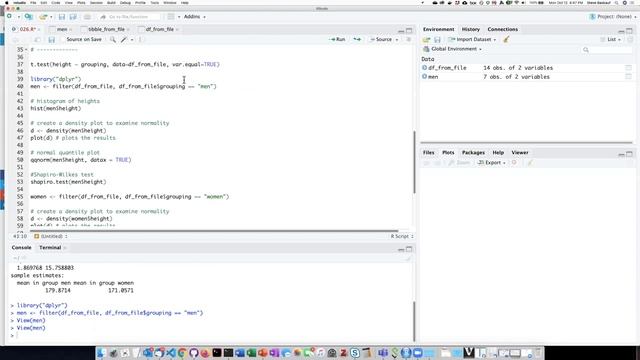Click the New File icon in main toolbar

(9, 16)
